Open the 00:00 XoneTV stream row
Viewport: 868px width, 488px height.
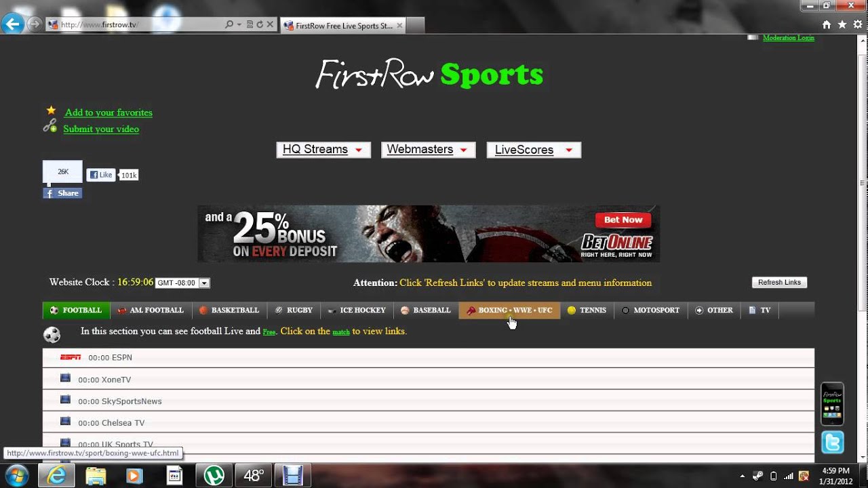pyautogui.click(x=429, y=379)
